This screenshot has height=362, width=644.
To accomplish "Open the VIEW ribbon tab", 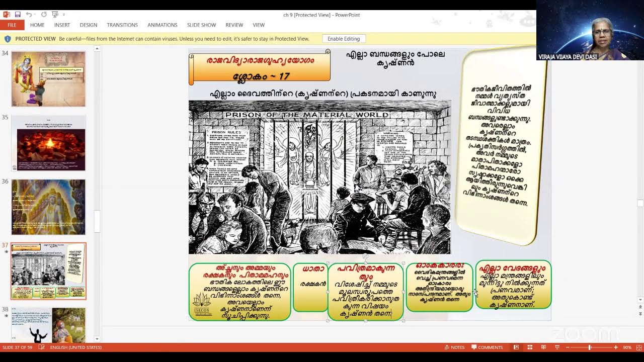I will click(x=259, y=25).
